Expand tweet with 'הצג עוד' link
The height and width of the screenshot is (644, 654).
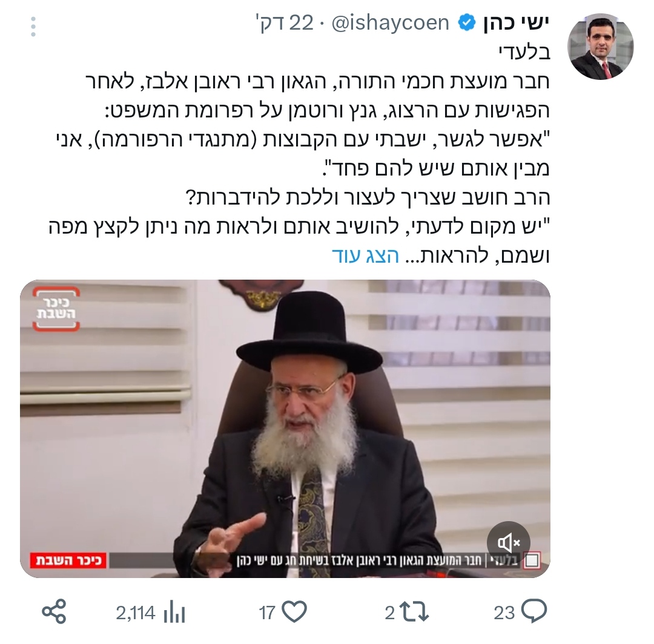(x=365, y=255)
